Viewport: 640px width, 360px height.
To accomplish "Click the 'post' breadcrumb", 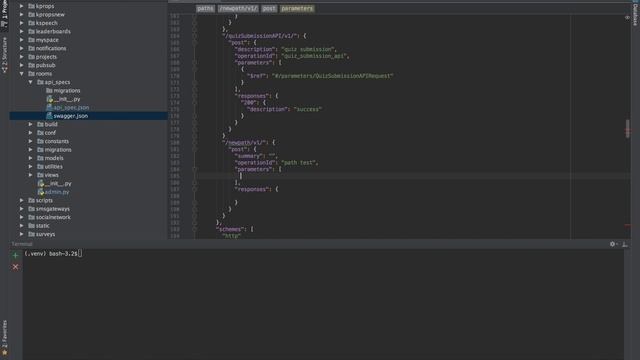I will click(269, 9).
